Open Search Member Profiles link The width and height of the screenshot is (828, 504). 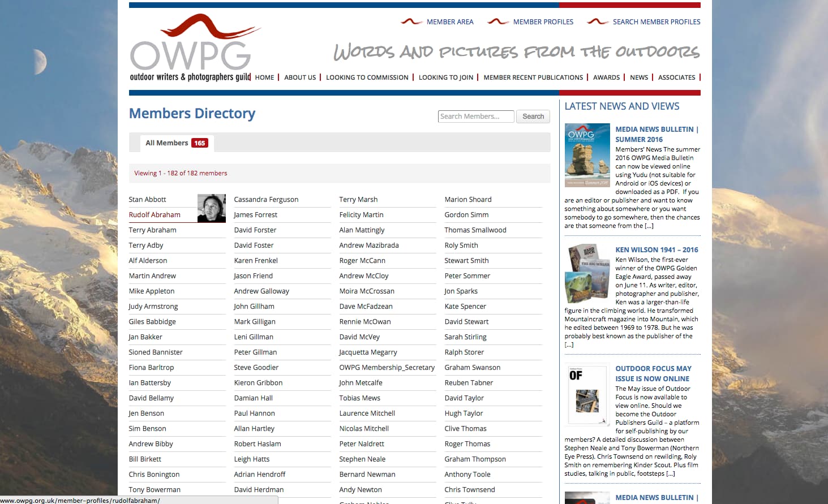[656, 22]
